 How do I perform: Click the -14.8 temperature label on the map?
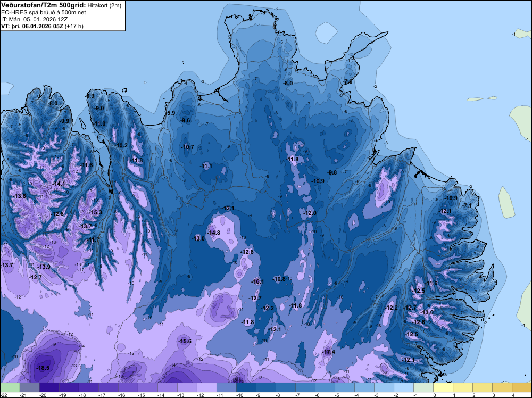click(213, 233)
